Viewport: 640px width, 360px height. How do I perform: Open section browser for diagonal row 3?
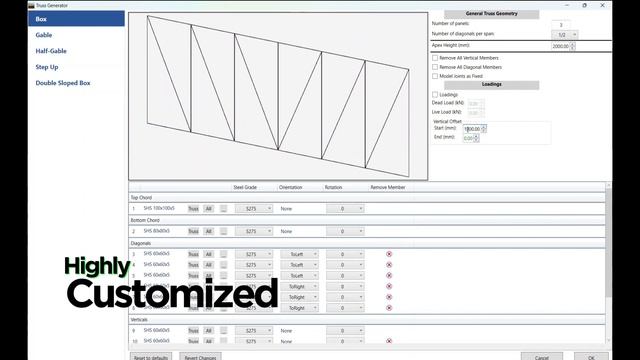tap(223, 254)
